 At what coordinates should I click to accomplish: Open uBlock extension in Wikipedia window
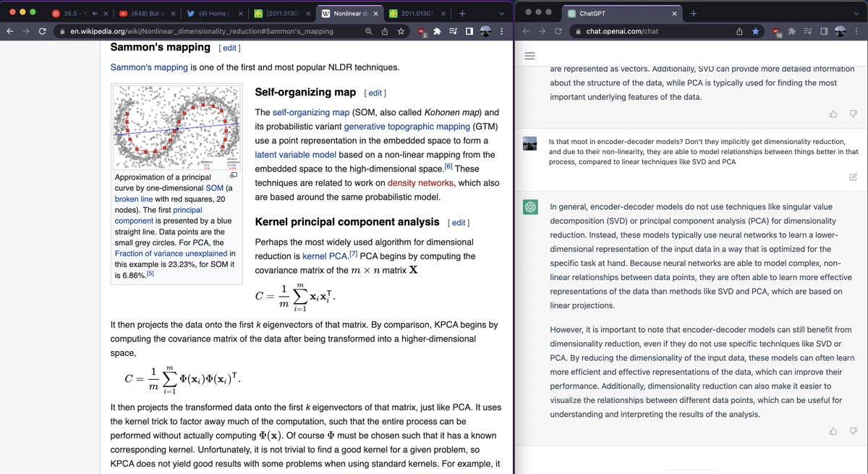[422, 32]
